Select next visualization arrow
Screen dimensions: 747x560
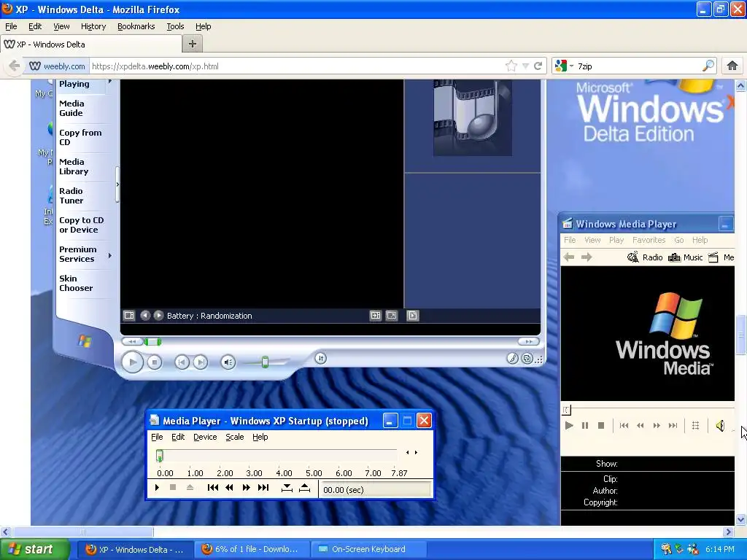coord(158,316)
